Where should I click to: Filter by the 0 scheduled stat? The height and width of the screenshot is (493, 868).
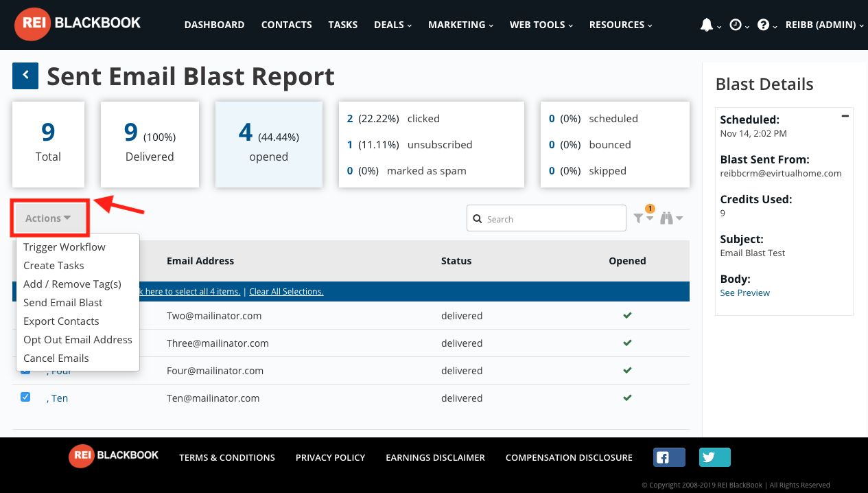[594, 119]
